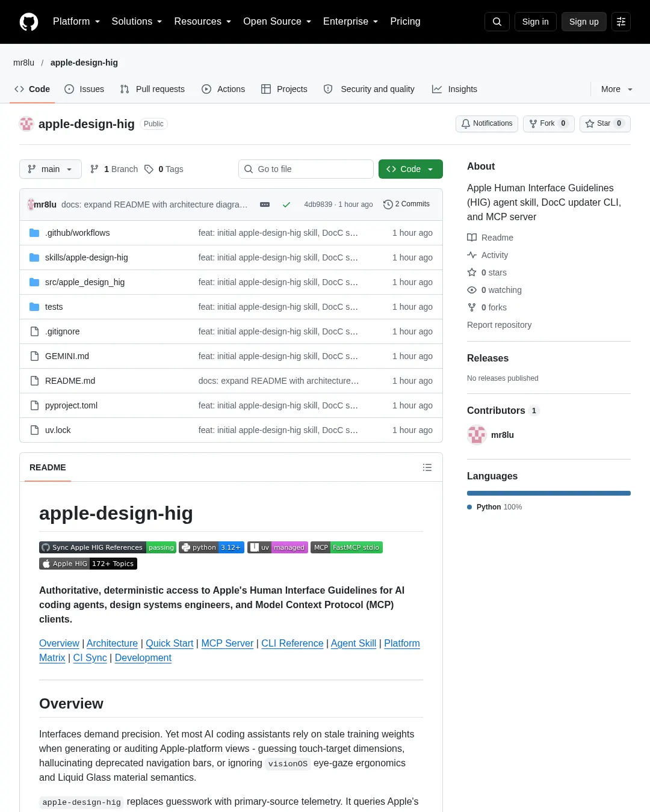The height and width of the screenshot is (812, 650).
Task: Star the repository with the Star button
Action: [x=605, y=123]
